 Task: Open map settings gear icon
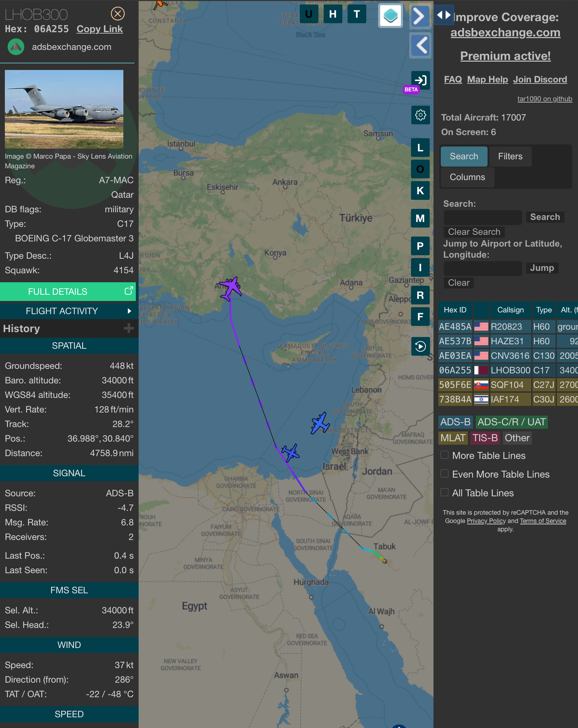[x=420, y=115]
